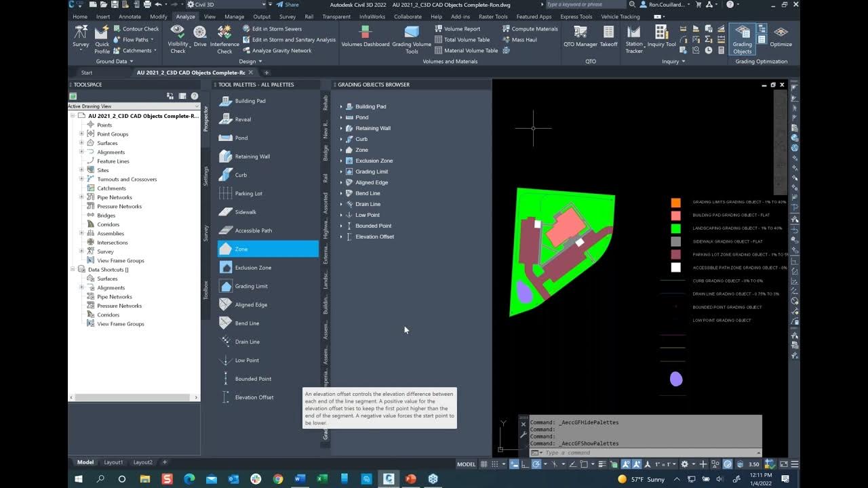The image size is (868, 488).
Task: Click the command line input field
Action: click(648, 453)
